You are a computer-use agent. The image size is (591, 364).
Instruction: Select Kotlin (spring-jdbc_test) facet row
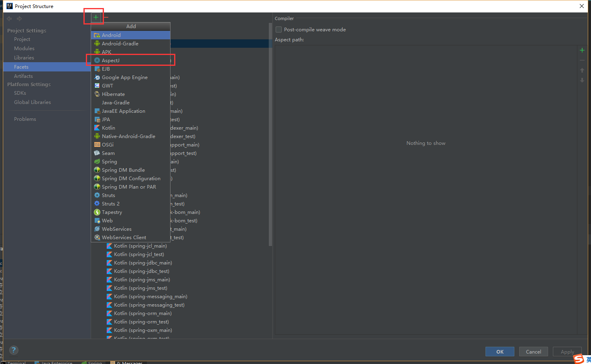click(180, 271)
